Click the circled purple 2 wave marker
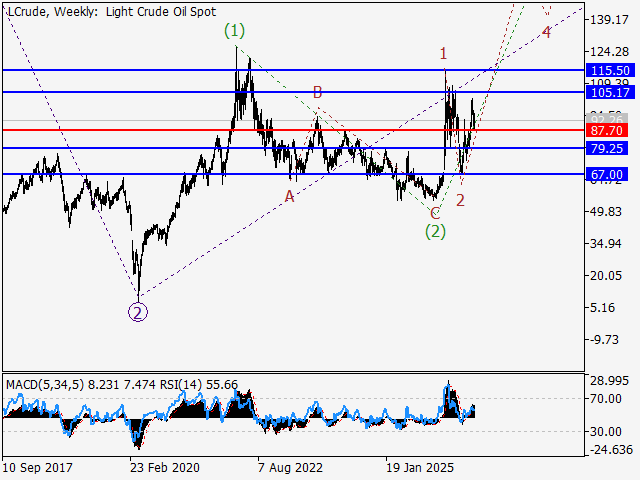 (x=138, y=312)
